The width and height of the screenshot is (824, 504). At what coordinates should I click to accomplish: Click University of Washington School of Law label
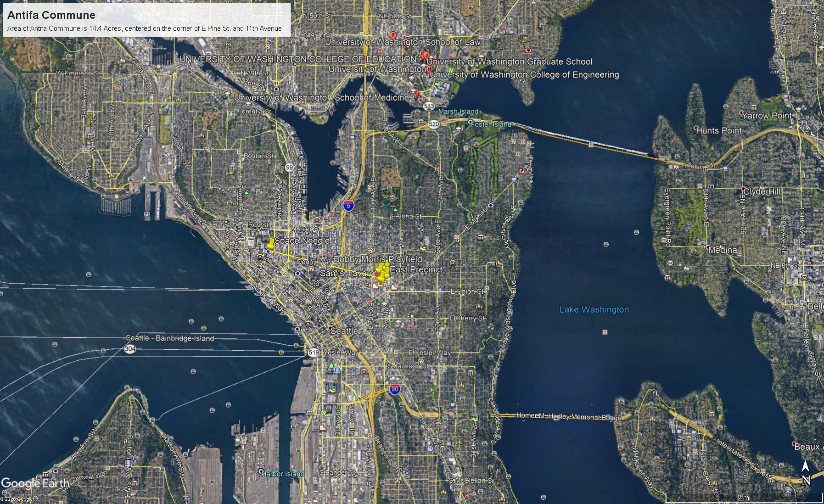tap(403, 42)
